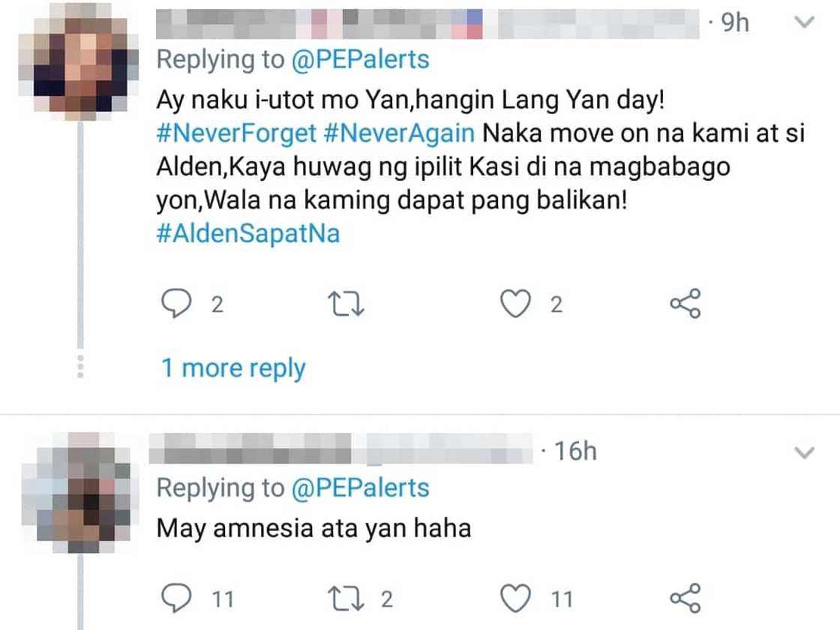Retweet the first tweet
The height and width of the screenshot is (630, 840).
pos(346,304)
